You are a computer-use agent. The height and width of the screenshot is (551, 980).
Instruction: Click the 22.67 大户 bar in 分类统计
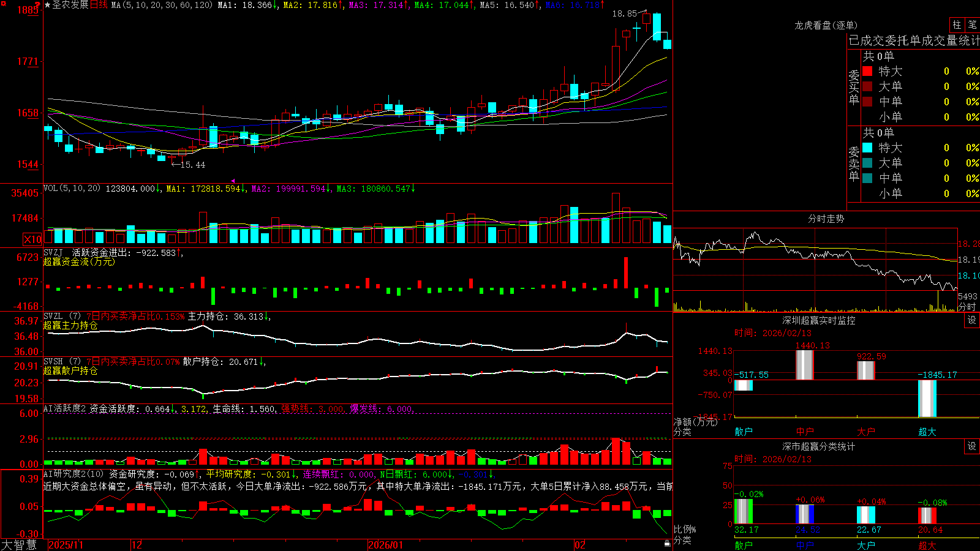click(865, 515)
